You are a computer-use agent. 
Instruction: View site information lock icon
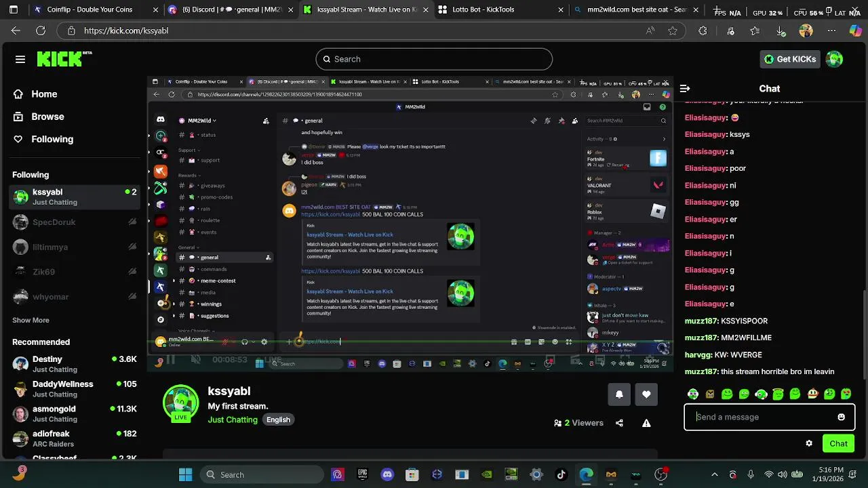pos(71,30)
